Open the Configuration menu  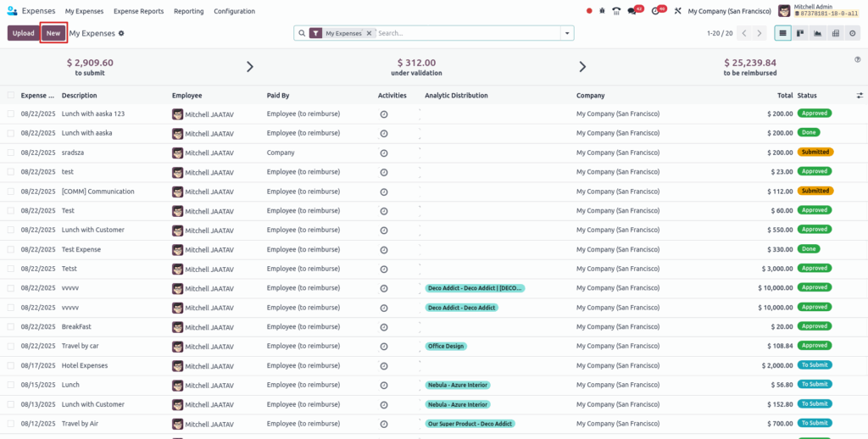pyautogui.click(x=234, y=11)
